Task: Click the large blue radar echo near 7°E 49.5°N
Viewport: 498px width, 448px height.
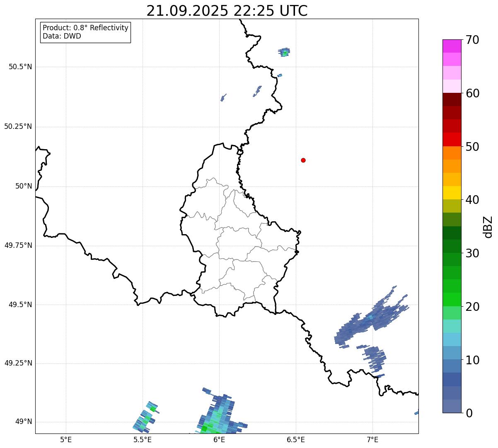Action: tap(371, 318)
